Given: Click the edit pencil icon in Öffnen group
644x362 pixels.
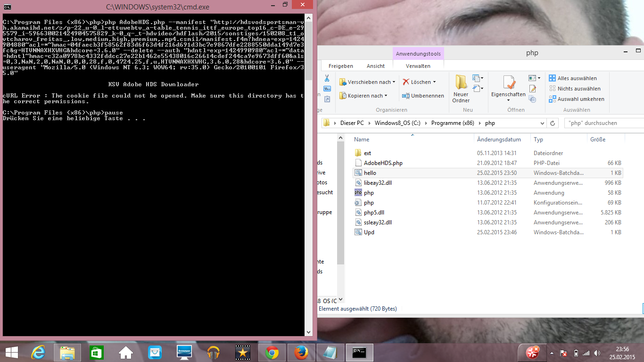Looking at the screenshot, I should [533, 89].
